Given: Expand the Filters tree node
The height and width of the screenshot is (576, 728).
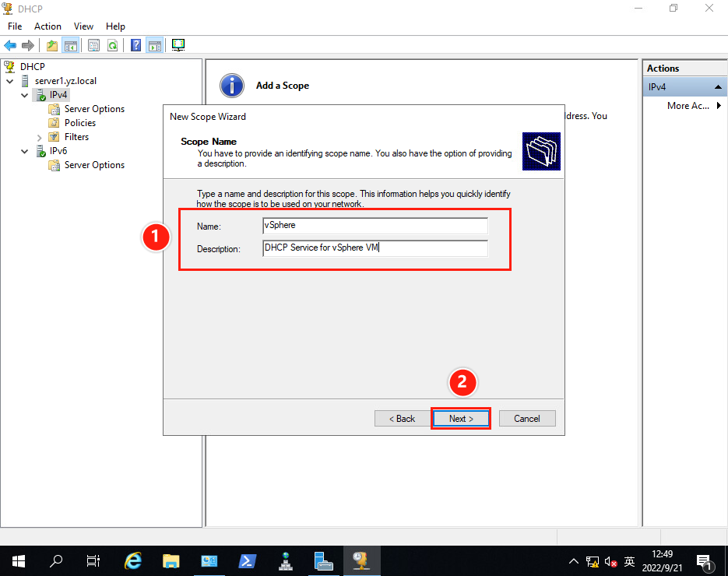Looking at the screenshot, I should (x=40, y=137).
